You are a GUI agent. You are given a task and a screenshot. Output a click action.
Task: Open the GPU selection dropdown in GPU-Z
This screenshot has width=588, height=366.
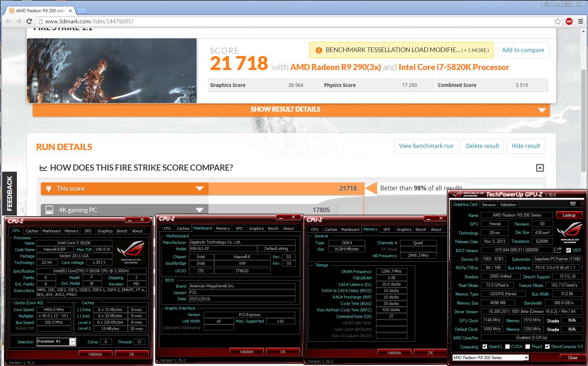(490, 358)
